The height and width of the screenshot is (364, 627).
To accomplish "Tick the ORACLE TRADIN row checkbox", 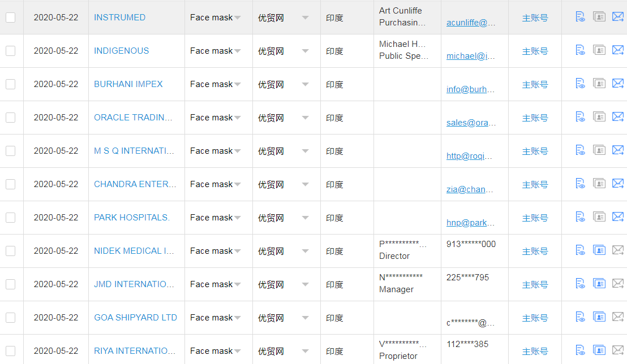I will pyautogui.click(x=10, y=118).
